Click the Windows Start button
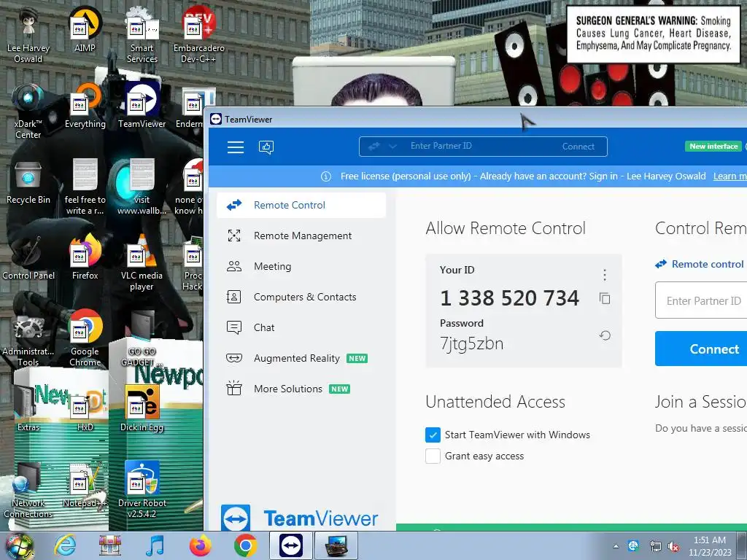Screen dimensions: 747x560 point(20,547)
